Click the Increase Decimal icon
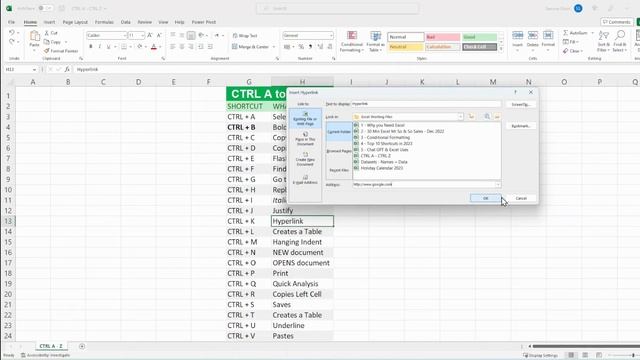Viewport: 640px width, 360px height. pos(320,47)
